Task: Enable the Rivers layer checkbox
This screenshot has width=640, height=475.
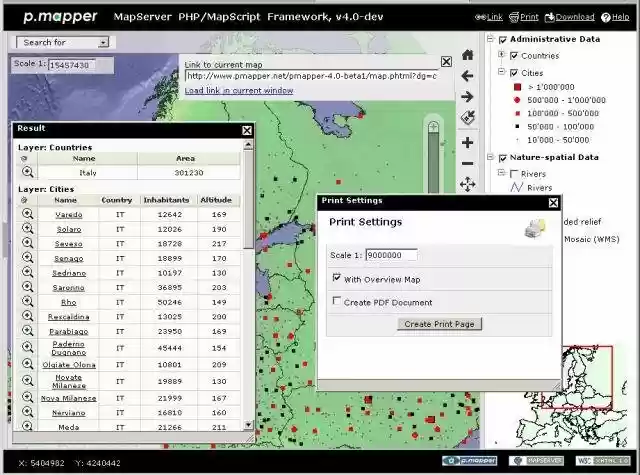Action: click(x=514, y=174)
